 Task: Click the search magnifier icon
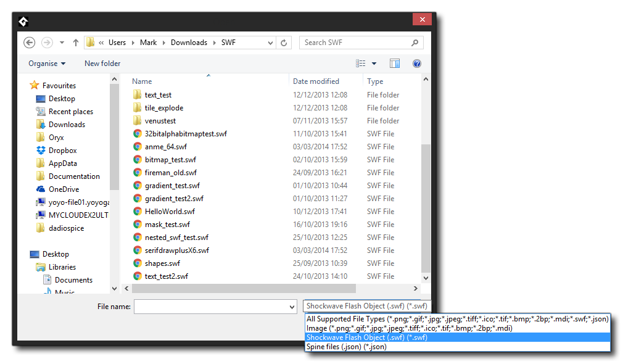(415, 43)
